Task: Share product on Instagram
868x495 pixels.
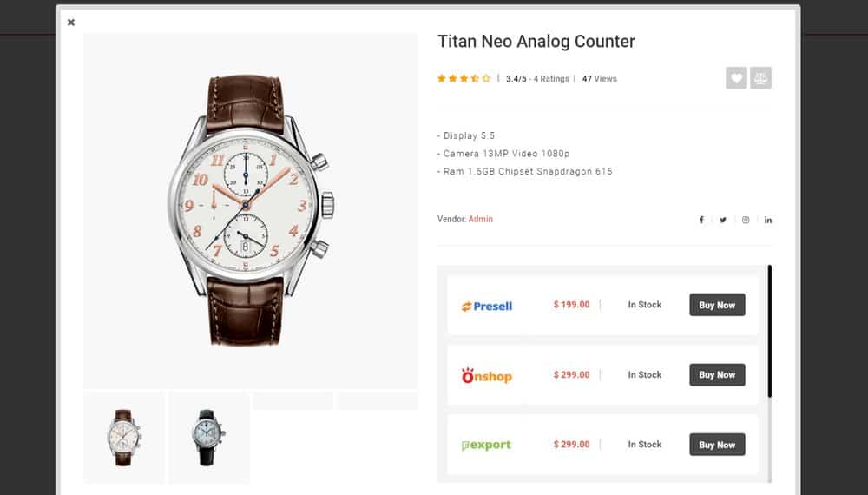Action: (x=746, y=220)
